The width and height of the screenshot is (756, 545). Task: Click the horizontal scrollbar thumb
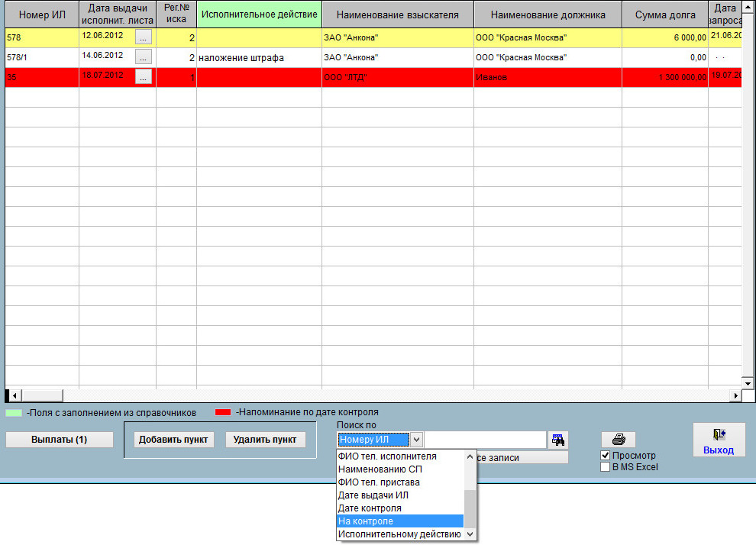pyautogui.click(x=42, y=395)
